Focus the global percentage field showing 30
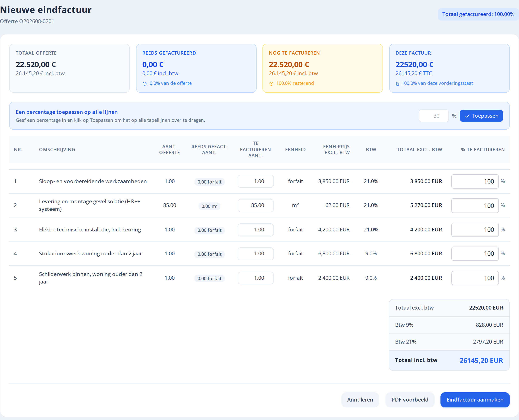519x420 pixels. [x=433, y=116]
